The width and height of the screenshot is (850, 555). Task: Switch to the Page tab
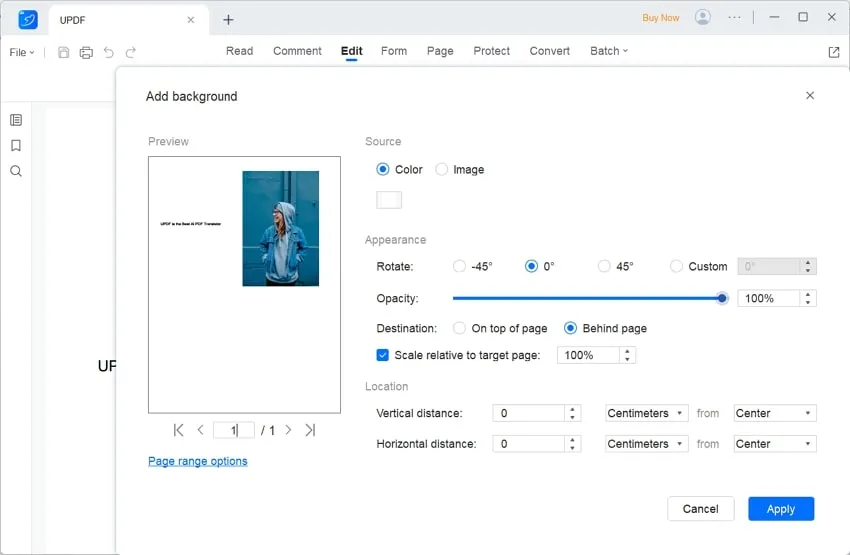[440, 51]
